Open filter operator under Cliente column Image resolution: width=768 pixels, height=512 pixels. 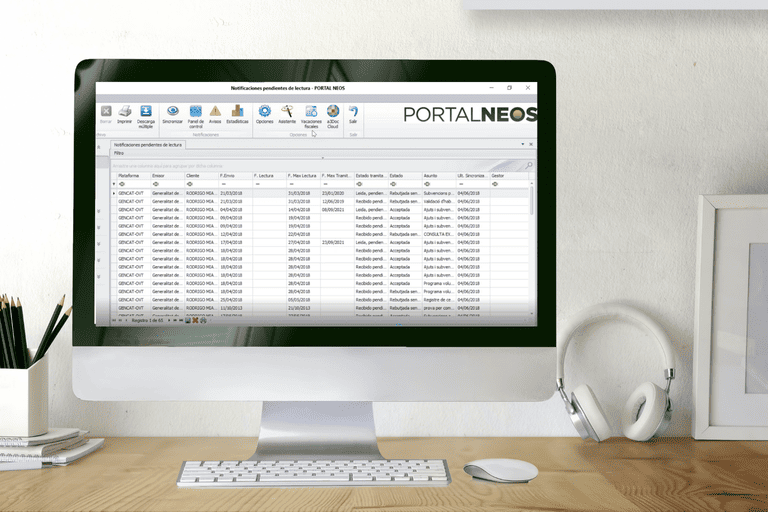(190, 184)
